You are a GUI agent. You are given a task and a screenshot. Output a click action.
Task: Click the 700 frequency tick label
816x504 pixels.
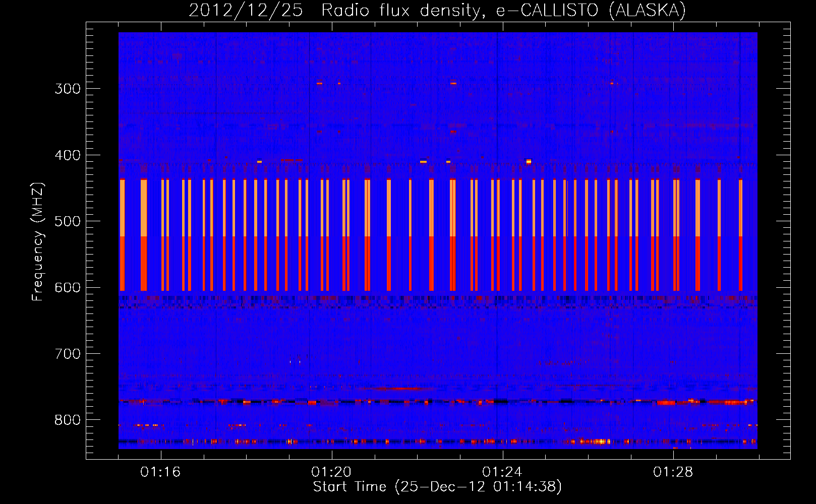(68, 354)
